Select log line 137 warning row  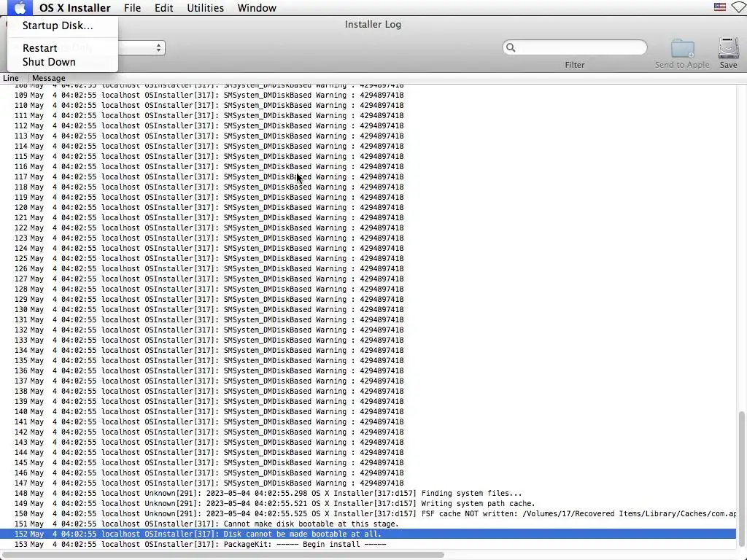pos(368,381)
